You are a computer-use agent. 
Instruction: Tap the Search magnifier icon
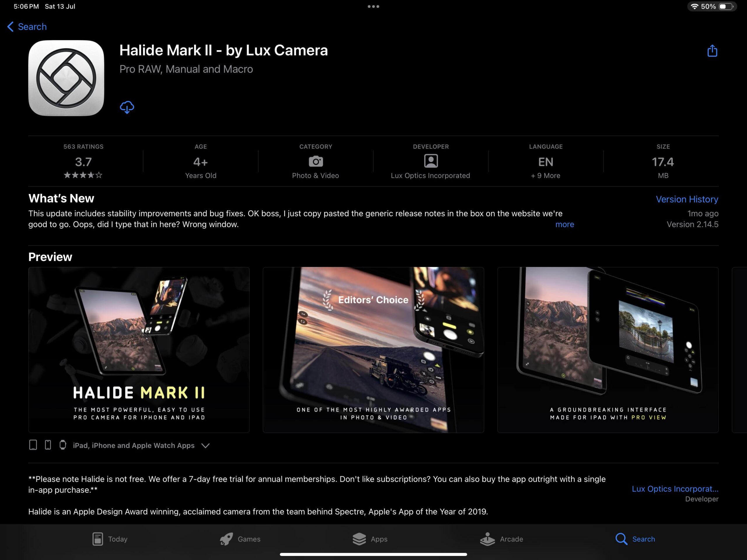621,539
